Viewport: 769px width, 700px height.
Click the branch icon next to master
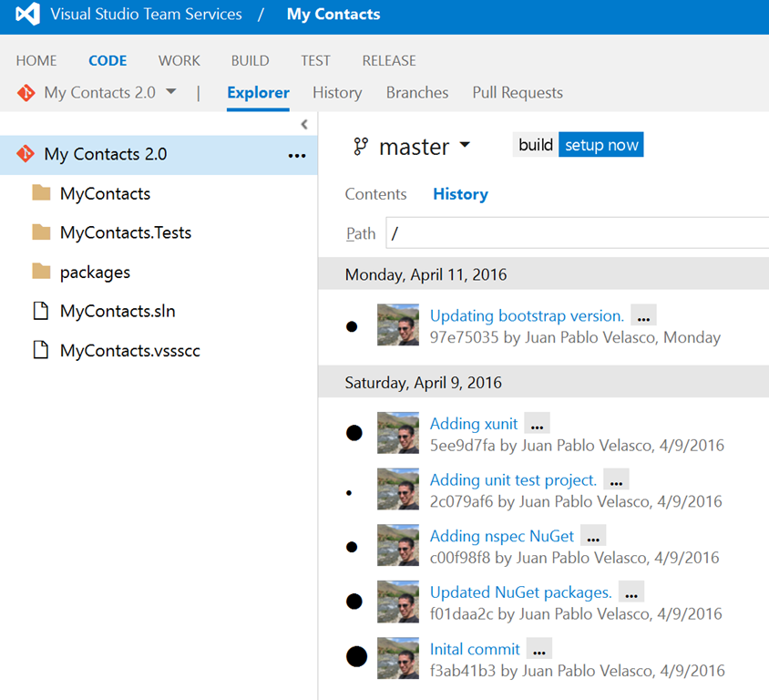coord(361,146)
